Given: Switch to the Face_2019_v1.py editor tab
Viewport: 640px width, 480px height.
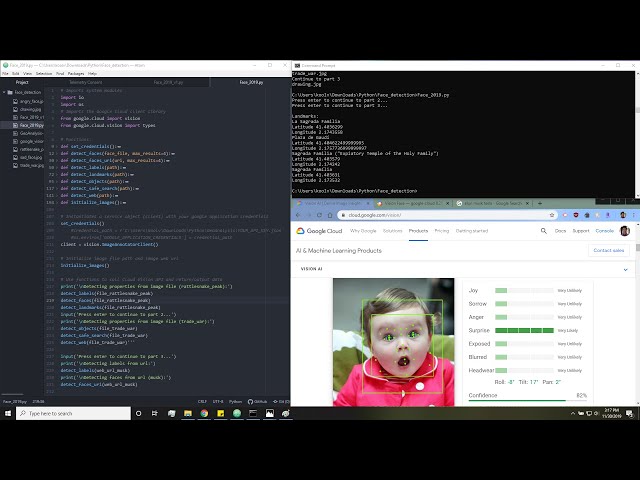Looking at the screenshot, I should [168, 82].
